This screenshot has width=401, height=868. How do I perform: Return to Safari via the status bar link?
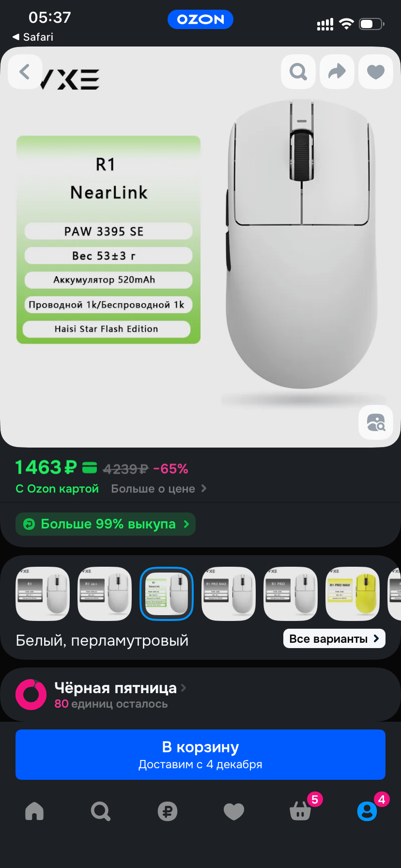33,37
